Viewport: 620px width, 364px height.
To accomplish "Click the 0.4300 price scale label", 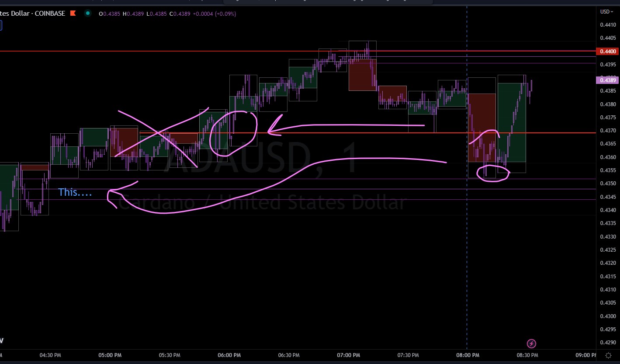I will pyautogui.click(x=608, y=316).
